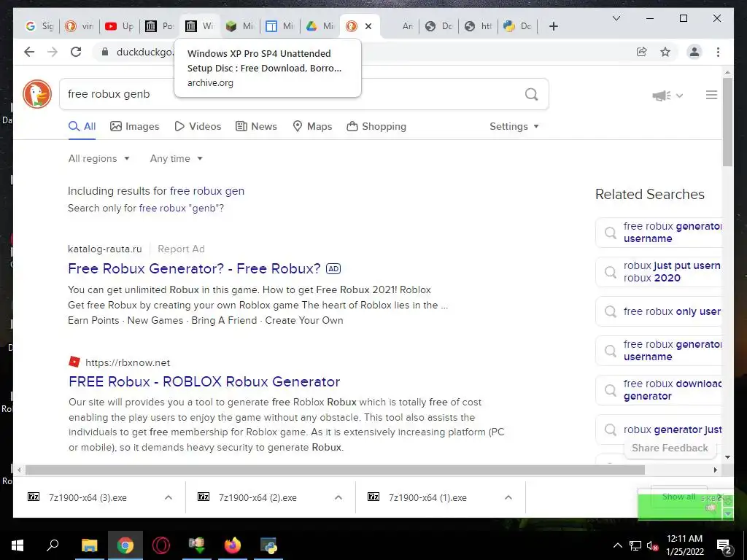Click the Chrome taskbar icon
The image size is (747, 560).
pyautogui.click(x=125, y=545)
